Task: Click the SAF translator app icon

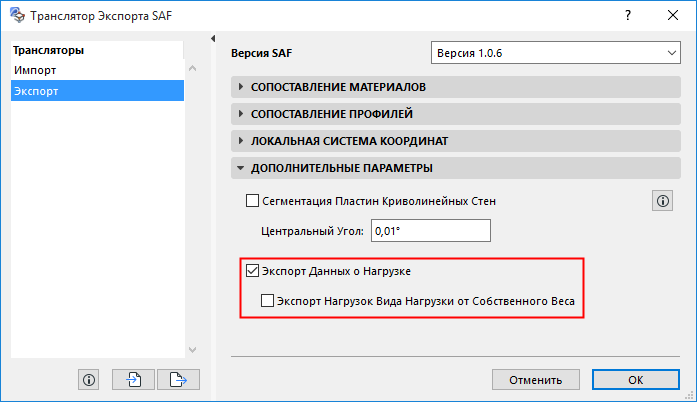Action: pos(15,16)
